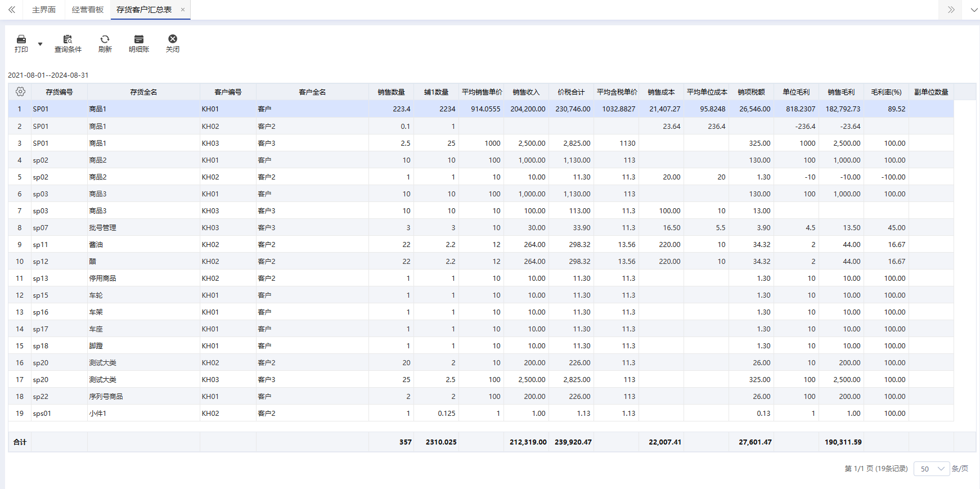Screen dimensions: 980x489
Task: Sort by 存货编号 column header
Action: click(x=59, y=92)
